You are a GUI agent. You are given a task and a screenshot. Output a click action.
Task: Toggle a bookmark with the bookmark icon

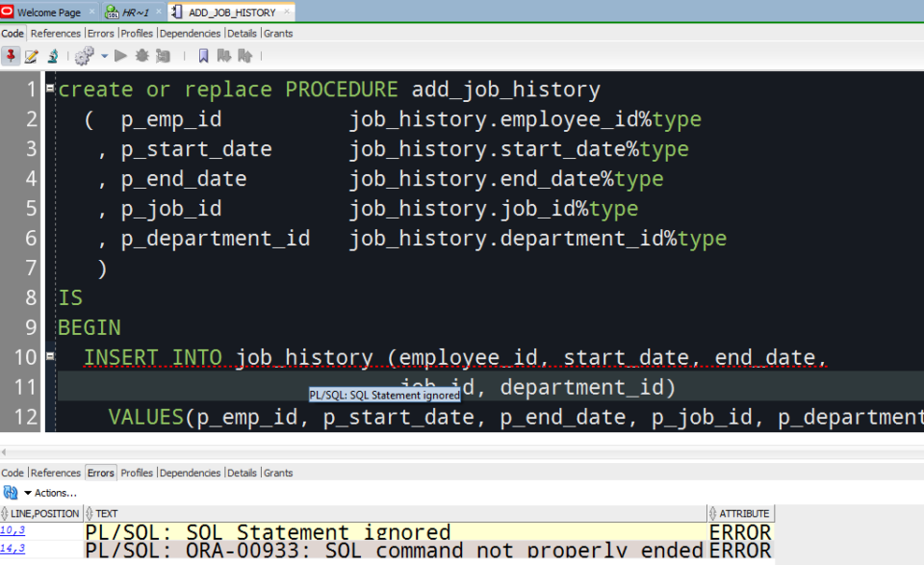[203, 56]
